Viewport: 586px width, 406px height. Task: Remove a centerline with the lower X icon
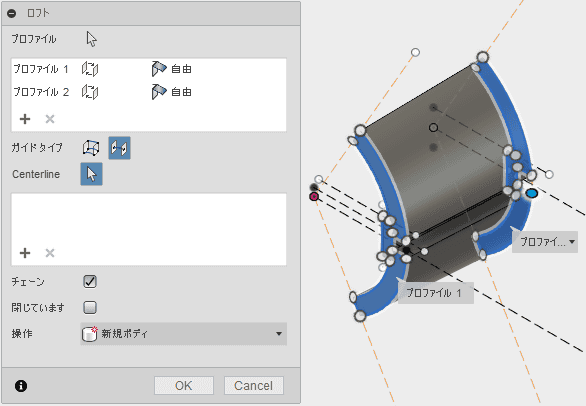pyautogui.click(x=50, y=253)
